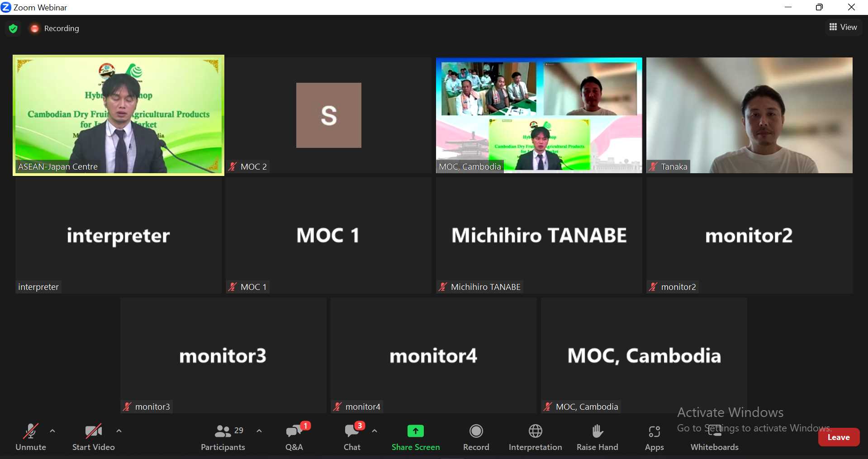Unmute the microphone
This screenshot has width=868, height=459.
pyautogui.click(x=30, y=437)
